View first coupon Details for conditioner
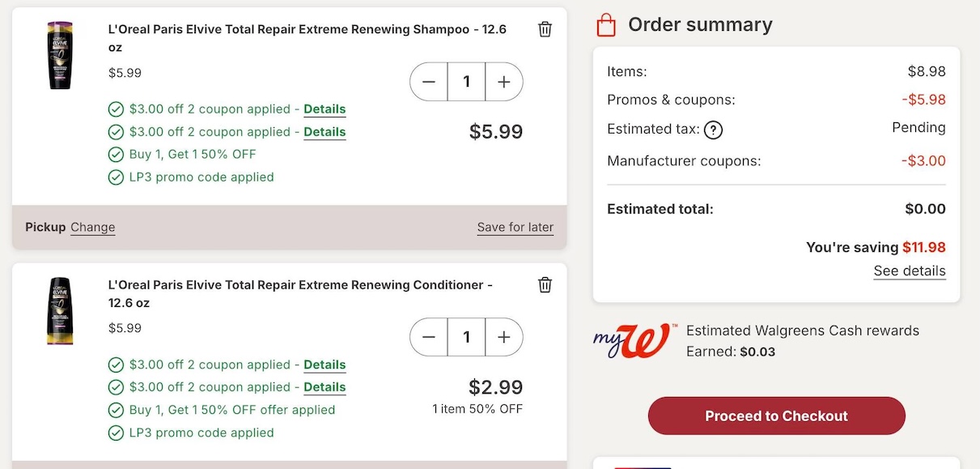 click(x=325, y=365)
